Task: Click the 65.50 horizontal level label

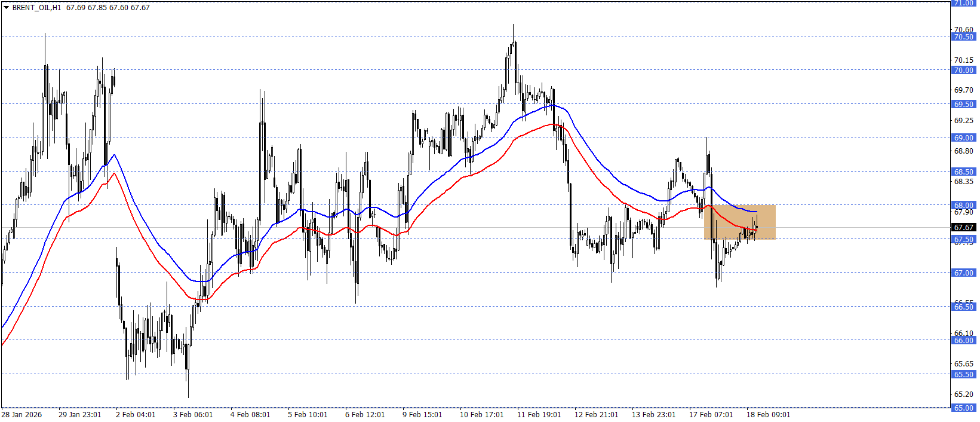Action: 963,375
